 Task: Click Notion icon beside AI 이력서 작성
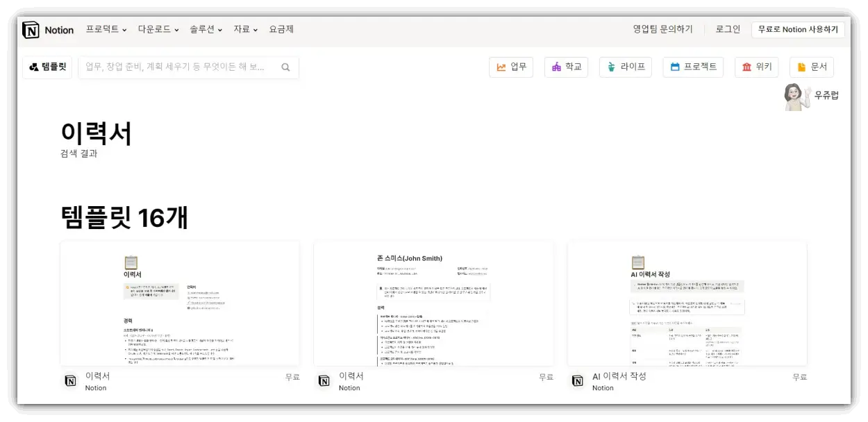click(578, 381)
